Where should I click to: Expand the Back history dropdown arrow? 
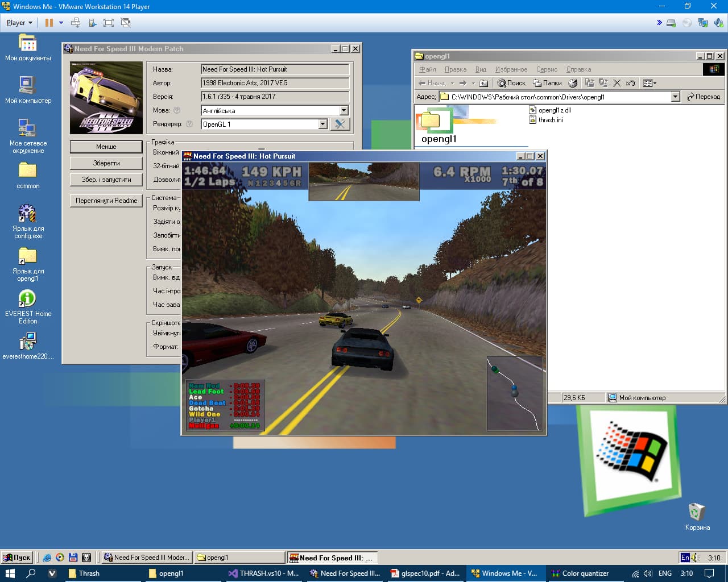[453, 83]
